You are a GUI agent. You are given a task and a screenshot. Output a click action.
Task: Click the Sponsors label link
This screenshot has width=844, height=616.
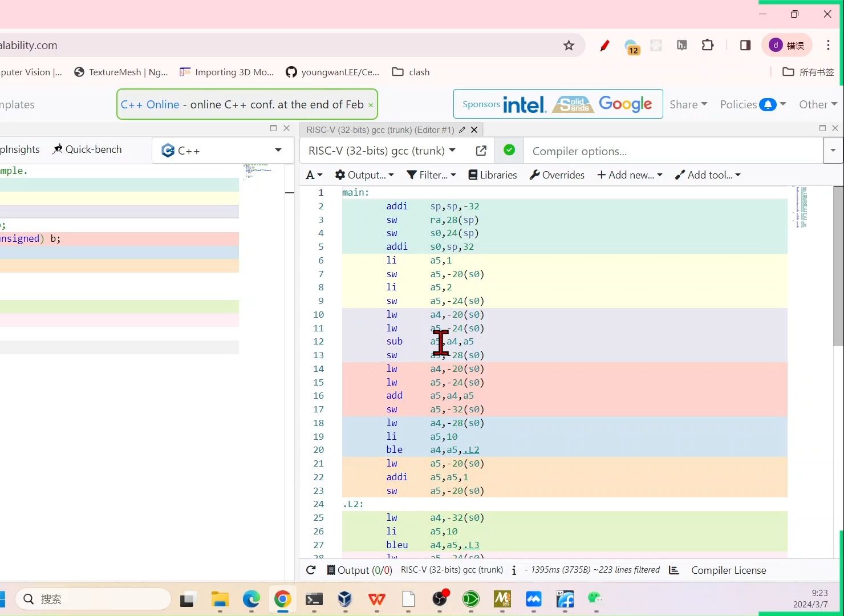tap(481, 104)
